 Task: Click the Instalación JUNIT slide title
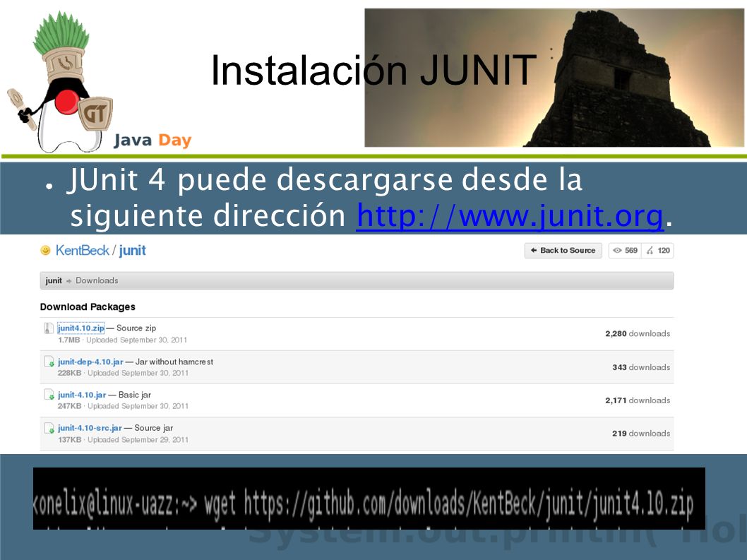point(374,71)
